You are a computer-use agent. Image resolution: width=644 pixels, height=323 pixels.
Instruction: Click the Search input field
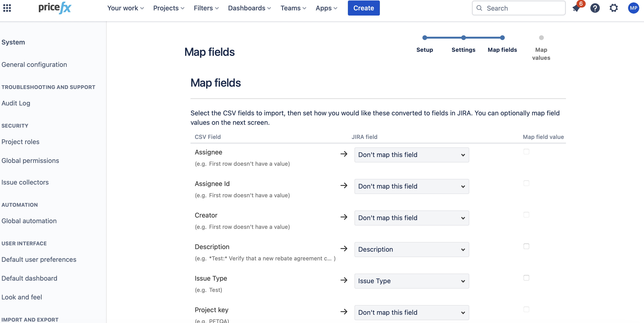(x=522, y=8)
